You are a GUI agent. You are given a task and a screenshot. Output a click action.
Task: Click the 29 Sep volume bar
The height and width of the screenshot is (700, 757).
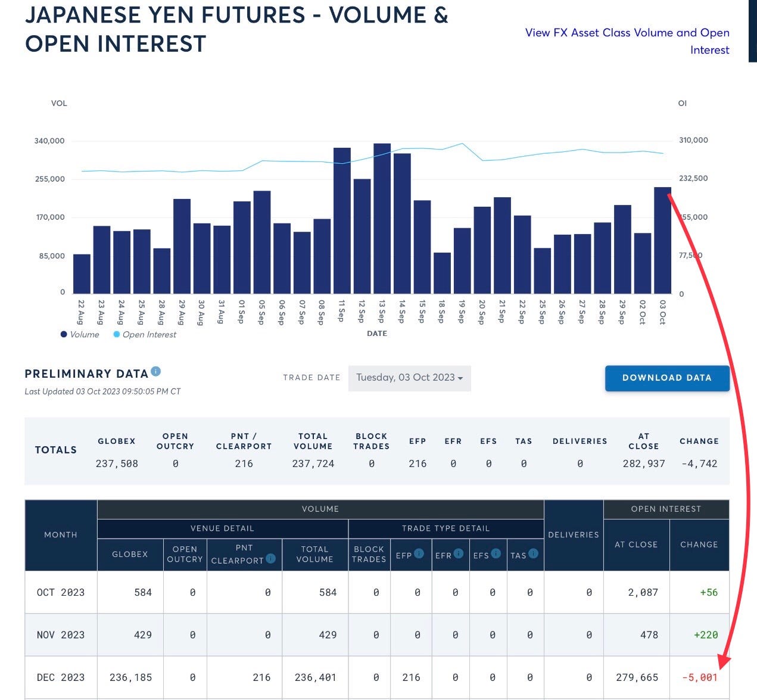(622, 250)
